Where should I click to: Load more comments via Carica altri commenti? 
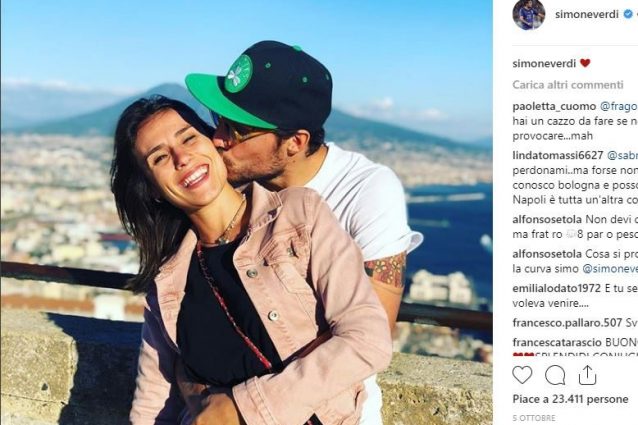pos(568,85)
